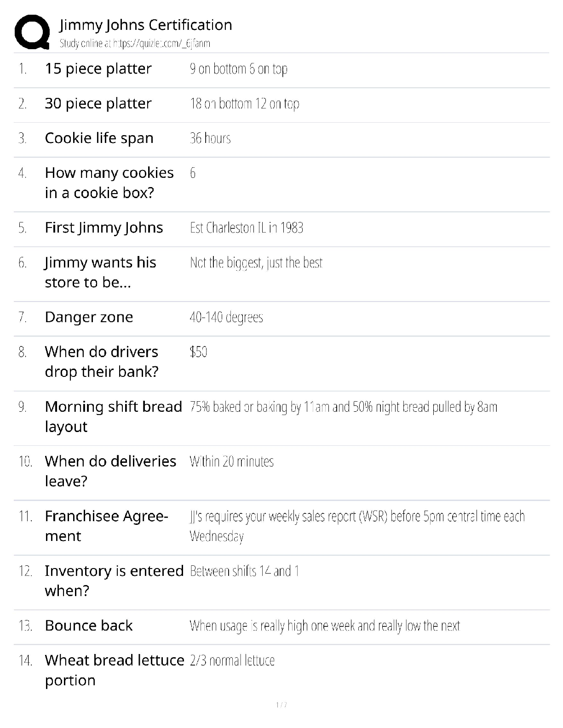Select the '$50' bank drop answer
Viewport: 563px width, 728px height.
pyautogui.click(x=198, y=352)
